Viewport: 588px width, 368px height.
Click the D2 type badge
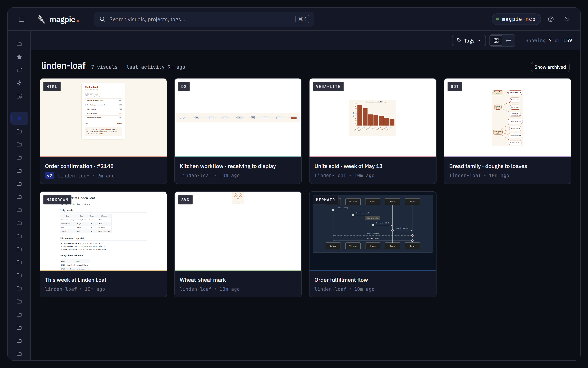(x=184, y=87)
